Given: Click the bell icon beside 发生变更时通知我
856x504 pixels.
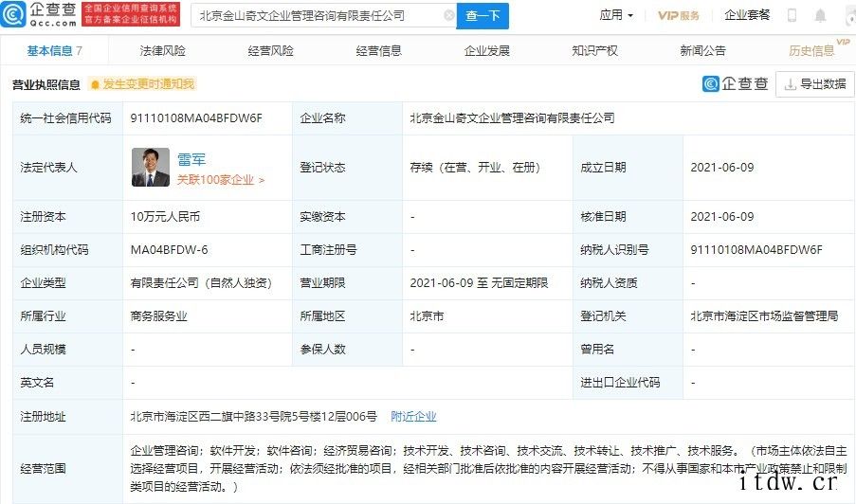Looking at the screenshot, I should point(95,84).
